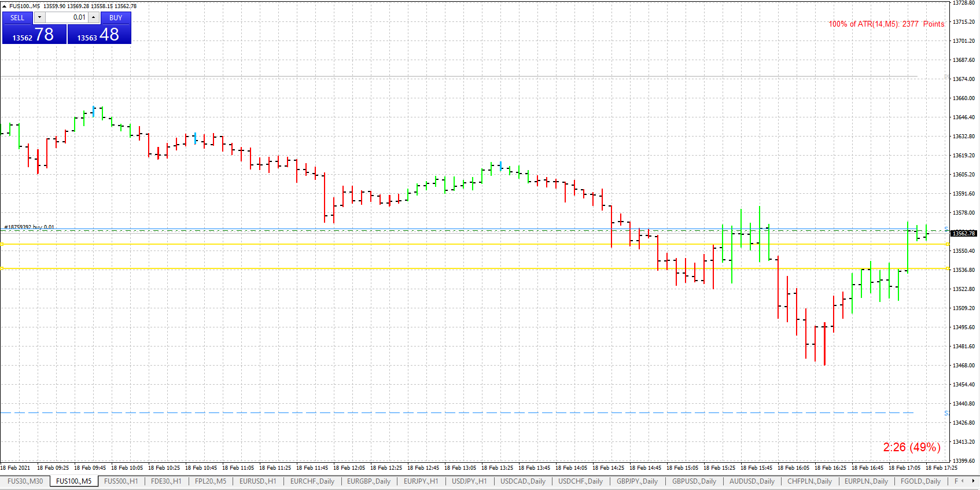Image resolution: width=980 pixels, height=490 pixels.
Task: Open the FDE30.,H1 chart tab
Action: 166,481
